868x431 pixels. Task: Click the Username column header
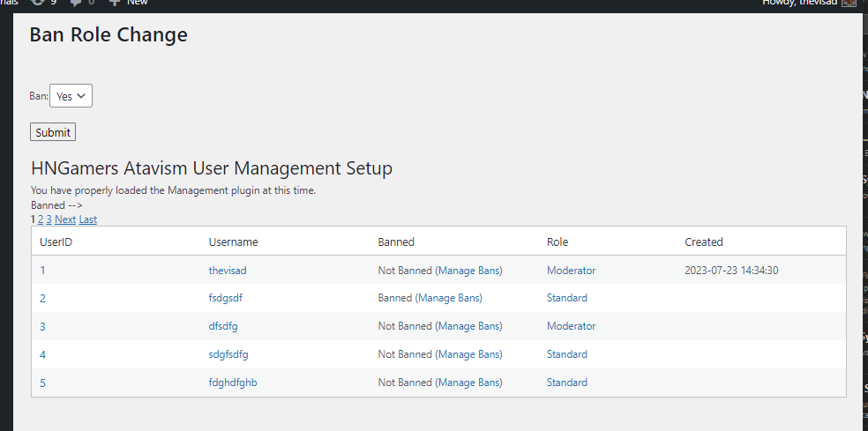pos(233,242)
